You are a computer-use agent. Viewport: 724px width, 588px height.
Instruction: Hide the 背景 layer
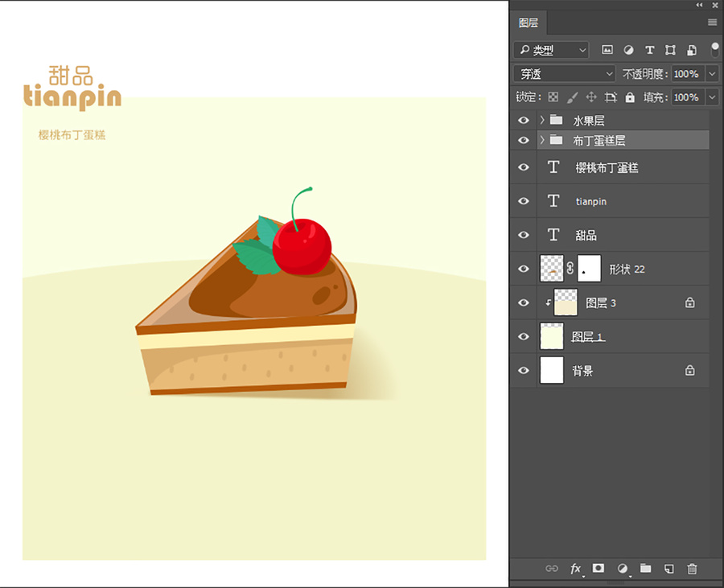coord(524,370)
